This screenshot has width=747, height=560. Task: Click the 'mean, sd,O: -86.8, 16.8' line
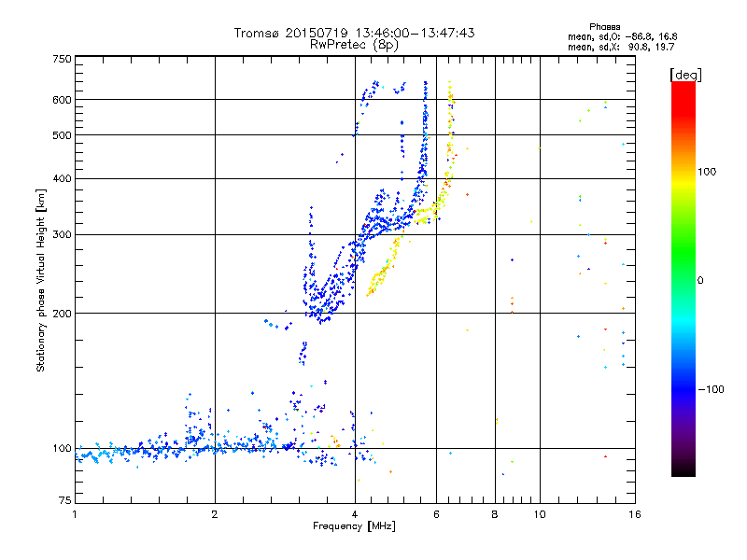pyautogui.click(x=622, y=36)
